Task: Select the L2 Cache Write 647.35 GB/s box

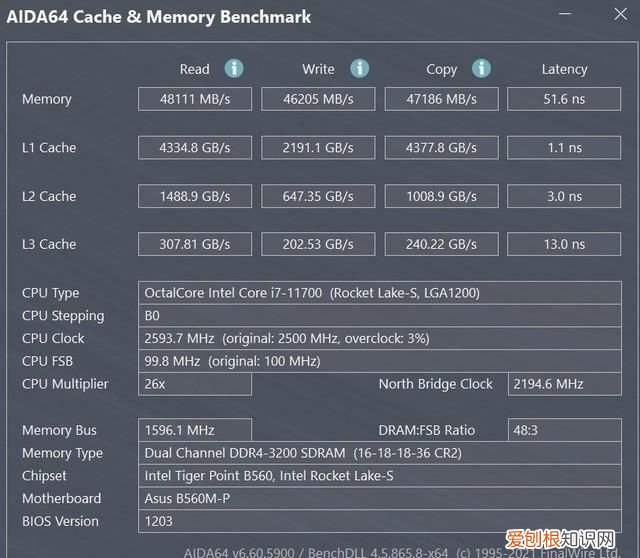Action: (318, 196)
